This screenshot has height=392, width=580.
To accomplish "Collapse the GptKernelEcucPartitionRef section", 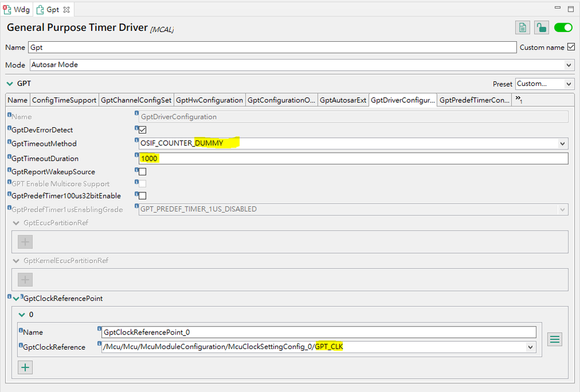I will pyautogui.click(x=16, y=261).
